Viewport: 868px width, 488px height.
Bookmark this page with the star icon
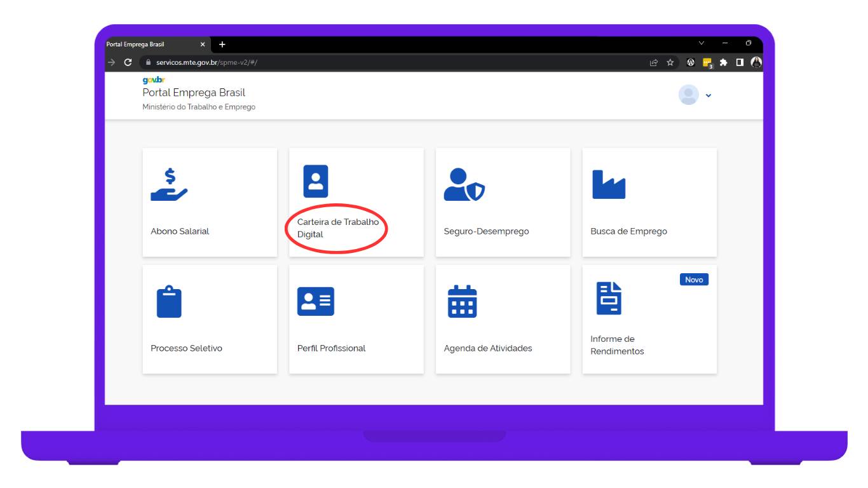[670, 62]
